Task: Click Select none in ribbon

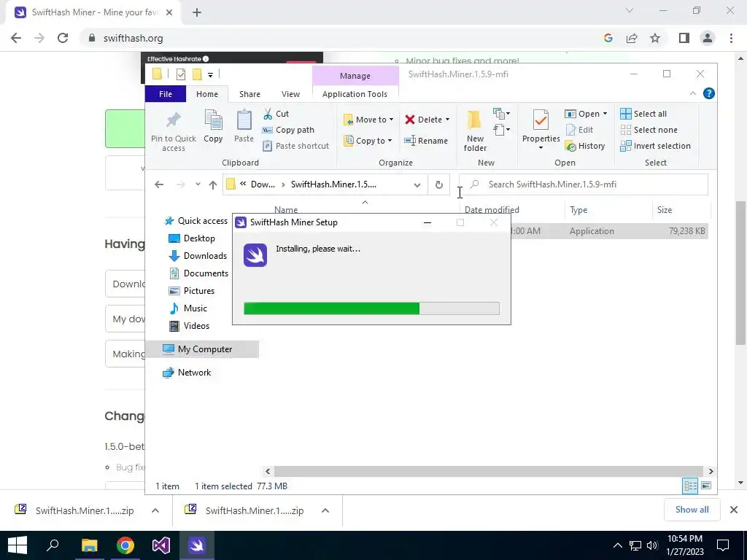Action: point(649,130)
